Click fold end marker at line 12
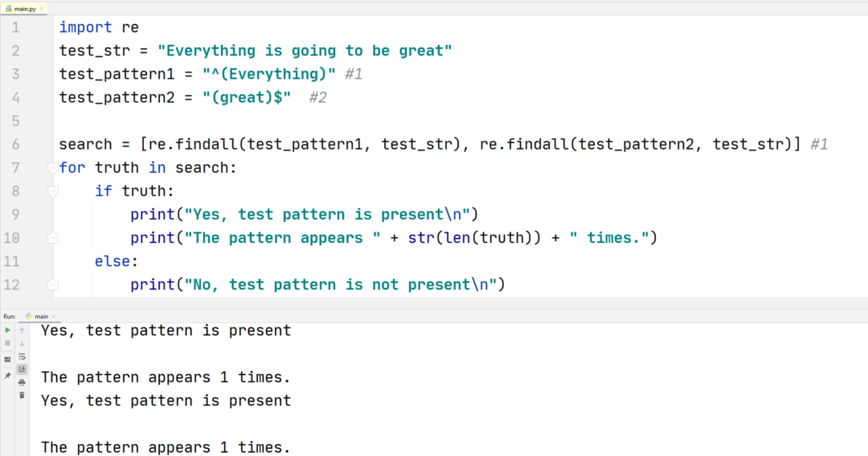 [52, 285]
